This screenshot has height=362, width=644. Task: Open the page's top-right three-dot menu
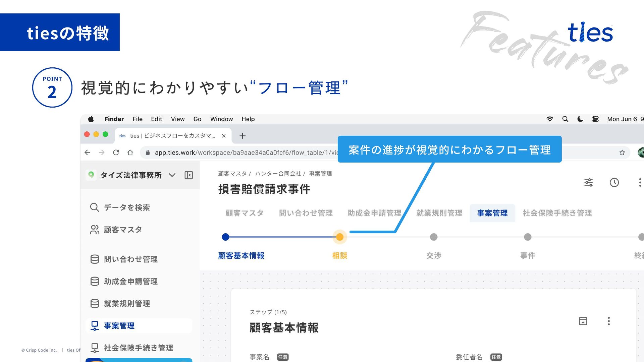pos(640,182)
